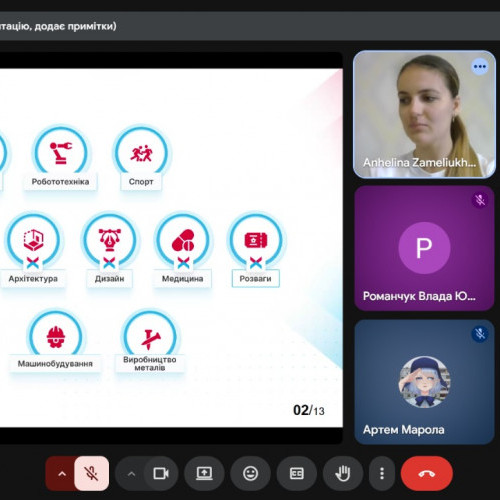Click the Медицина pills icon
Viewport: 500px width, 500px height.
click(183, 240)
